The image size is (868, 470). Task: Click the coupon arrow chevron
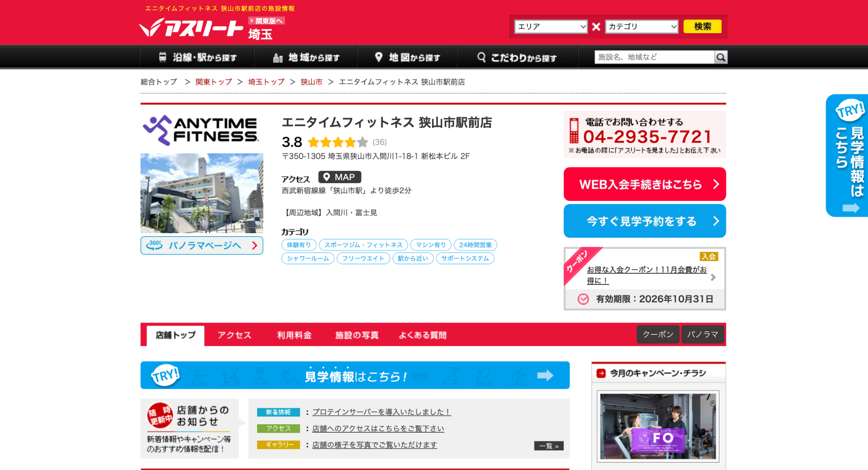coord(713,277)
